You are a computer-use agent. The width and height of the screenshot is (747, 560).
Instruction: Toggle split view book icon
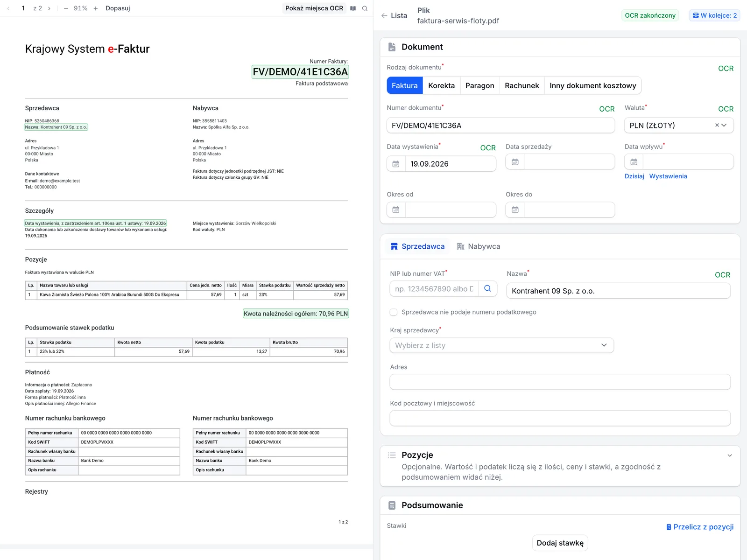pos(353,8)
